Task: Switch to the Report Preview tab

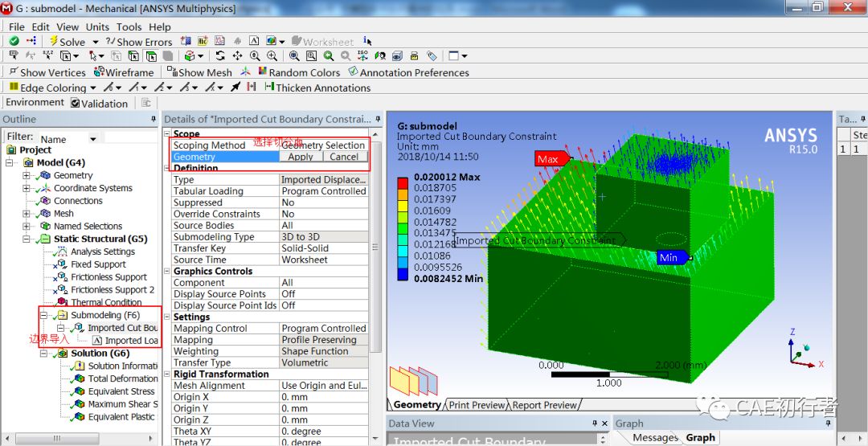Action: (544, 405)
